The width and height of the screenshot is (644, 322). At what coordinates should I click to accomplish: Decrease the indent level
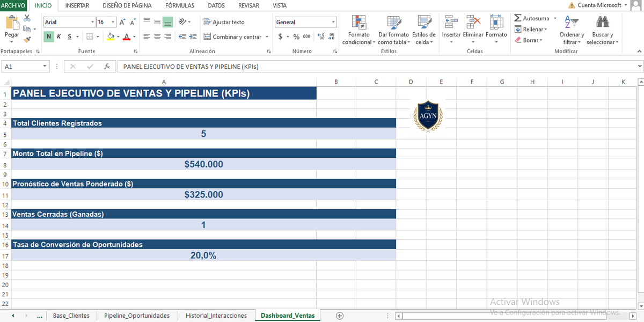pyautogui.click(x=182, y=36)
